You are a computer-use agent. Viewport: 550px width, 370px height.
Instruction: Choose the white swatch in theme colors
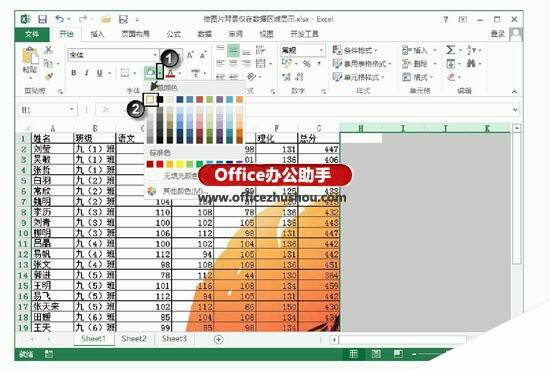coord(150,100)
